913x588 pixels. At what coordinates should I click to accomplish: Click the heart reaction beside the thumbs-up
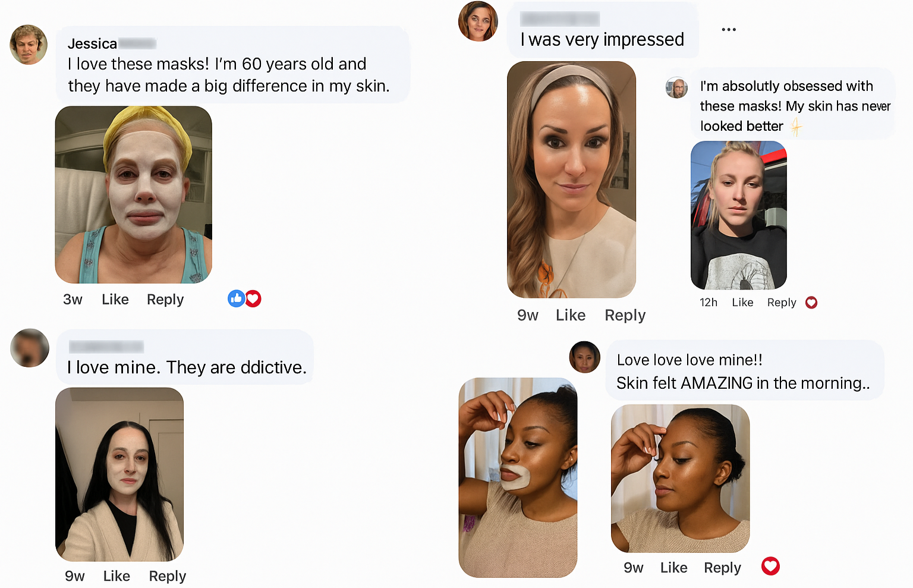click(254, 298)
